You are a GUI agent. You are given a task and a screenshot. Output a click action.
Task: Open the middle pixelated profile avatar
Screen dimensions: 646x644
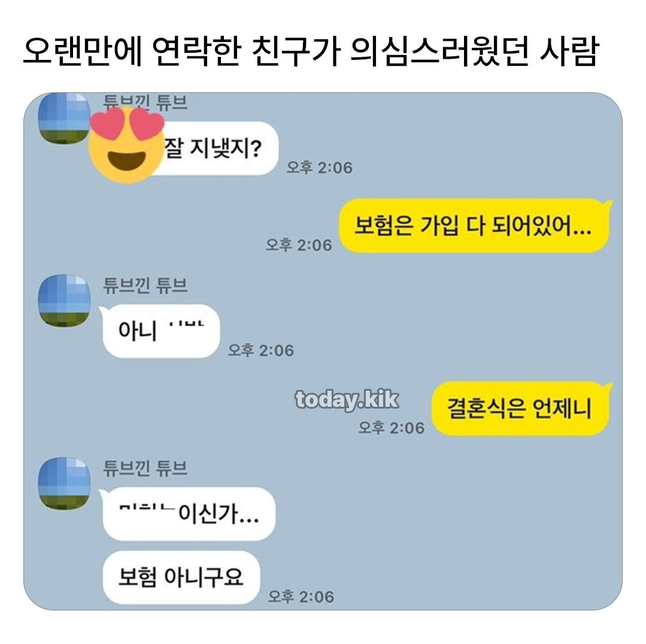coord(64,301)
